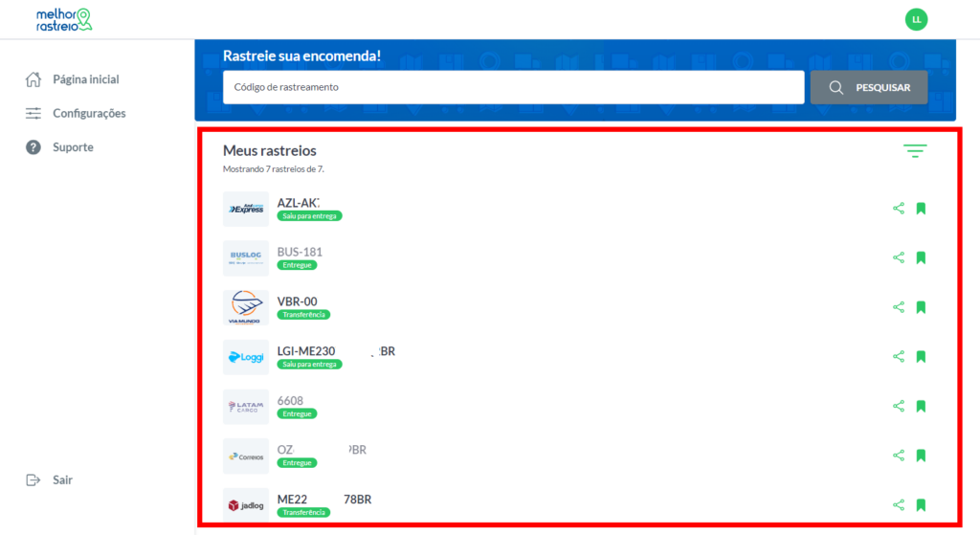
Task: Click the Entregue badge under BUS-181
Action: coord(297,265)
